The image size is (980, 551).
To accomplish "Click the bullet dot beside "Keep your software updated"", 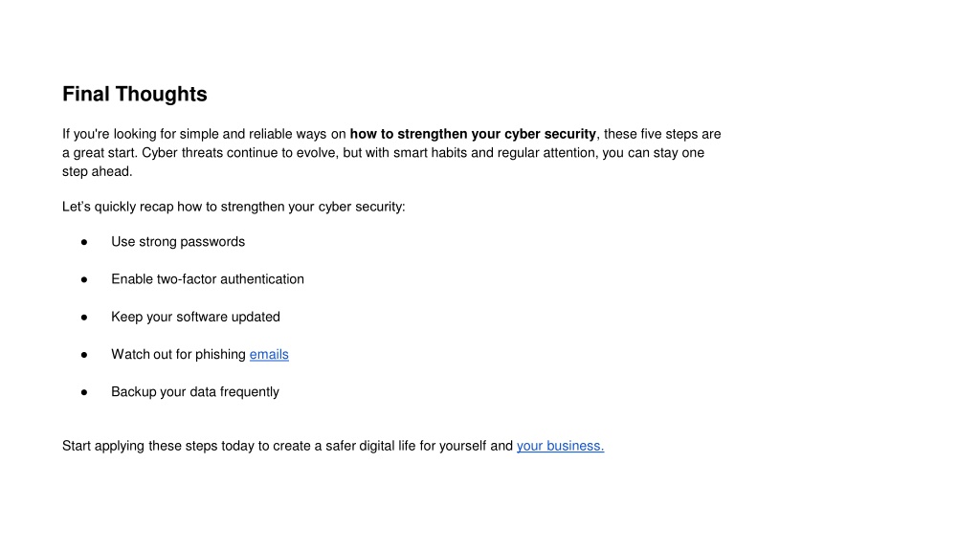I will 84,318.
